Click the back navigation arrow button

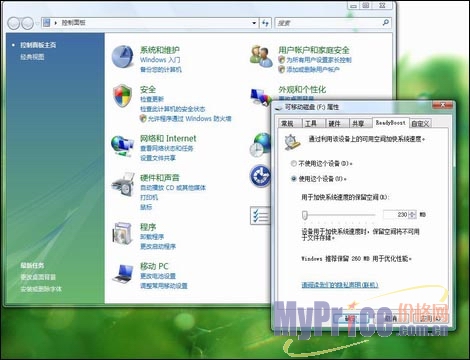pyautogui.click(x=14, y=23)
